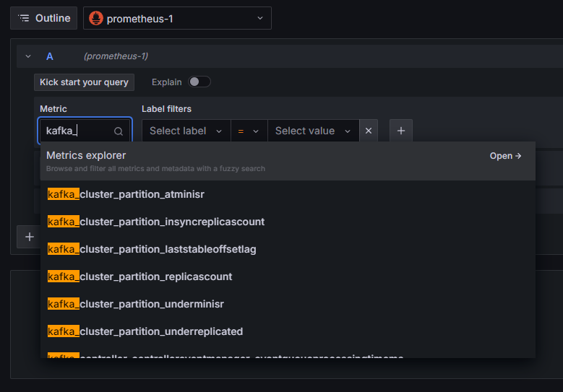Open the Select label dropdown
Image resolution: width=563 pixels, height=392 pixels.
coord(186,131)
